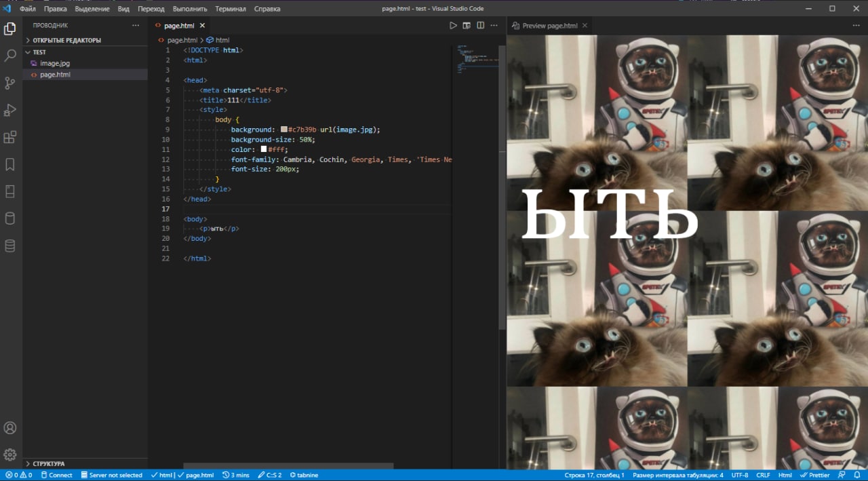Click 'Размер интервала табуляции: 4' indentation setting
The width and height of the screenshot is (868, 481).
678,475
